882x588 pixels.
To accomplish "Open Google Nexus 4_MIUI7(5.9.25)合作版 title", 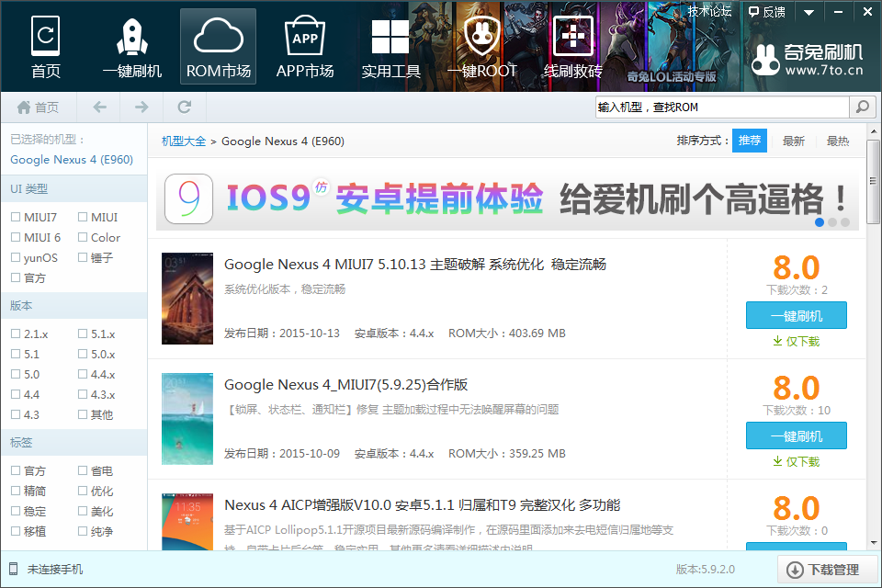I will click(x=346, y=385).
